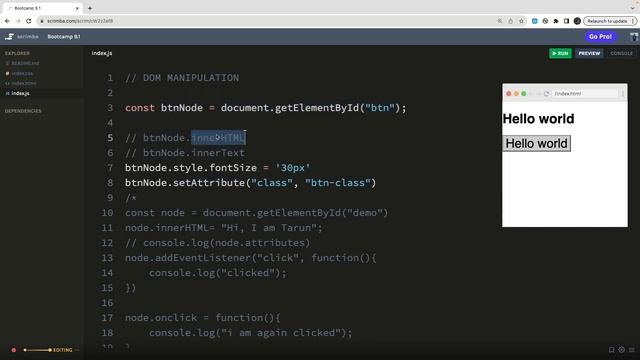This screenshot has width=640, height=360.
Task: Toggle the PREVIEW panel
Action: [589, 53]
